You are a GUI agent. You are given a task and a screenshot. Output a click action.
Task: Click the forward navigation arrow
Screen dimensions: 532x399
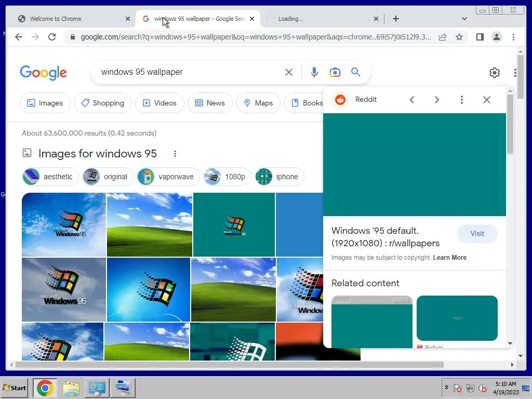coord(35,37)
